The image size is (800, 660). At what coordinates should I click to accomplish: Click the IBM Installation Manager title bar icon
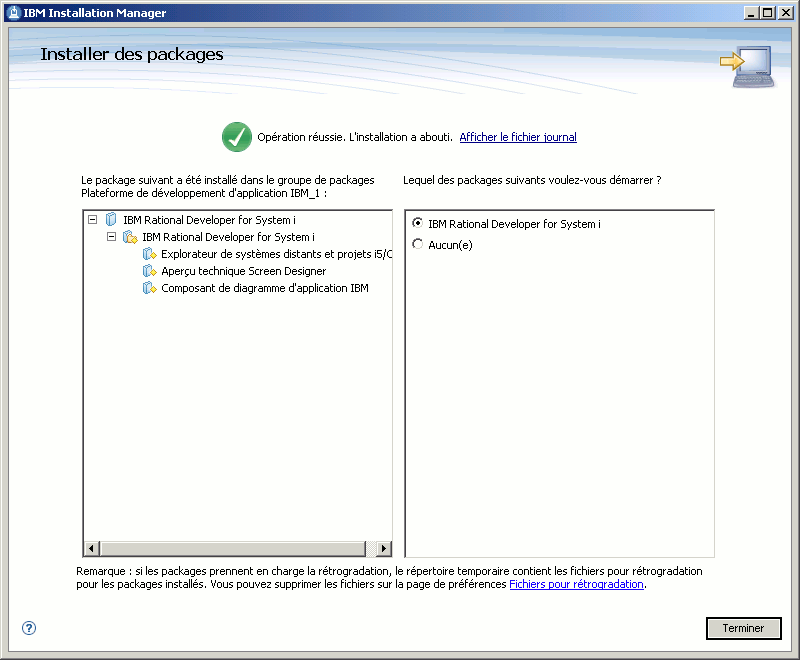click(x=14, y=13)
